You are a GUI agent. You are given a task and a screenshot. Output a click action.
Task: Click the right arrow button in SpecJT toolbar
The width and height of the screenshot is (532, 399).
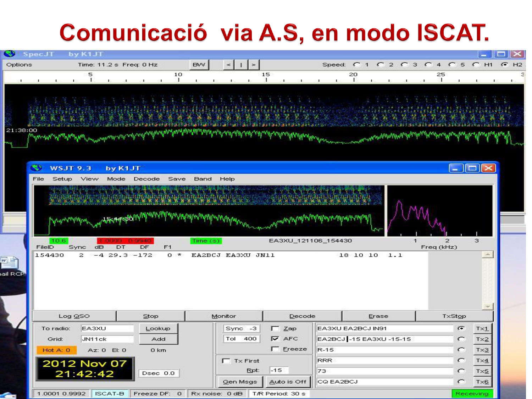(x=253, y=65)
